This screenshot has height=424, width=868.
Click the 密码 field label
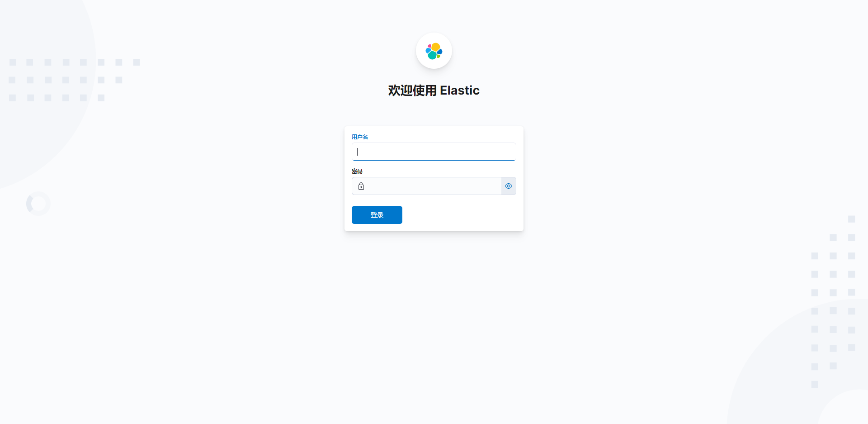tap(357, 171)
